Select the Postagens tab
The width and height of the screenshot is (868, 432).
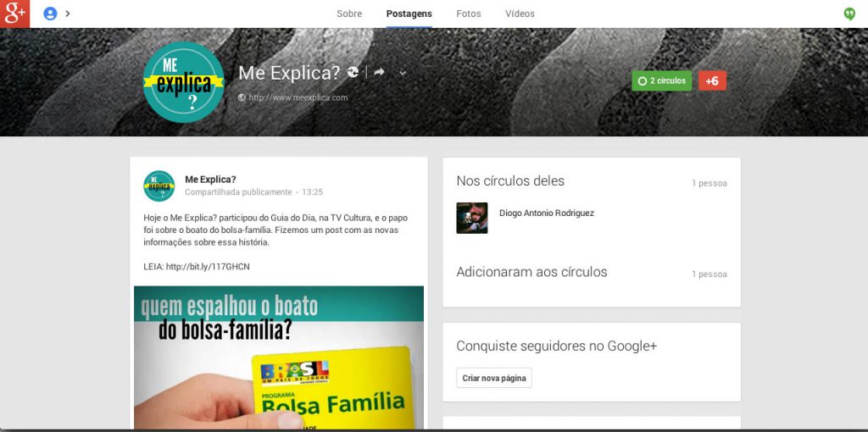click(409, 14)
